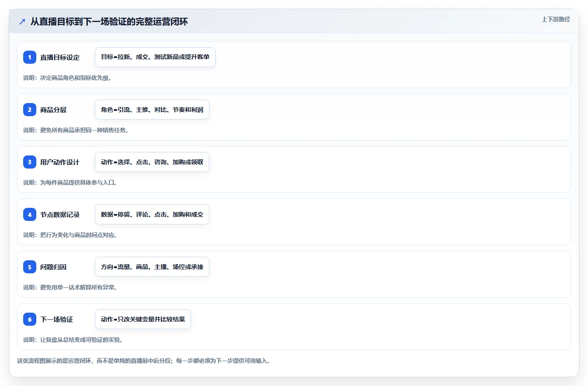Select the chip 数据=停留、评论、点击、加购和成交

(152, 214)
